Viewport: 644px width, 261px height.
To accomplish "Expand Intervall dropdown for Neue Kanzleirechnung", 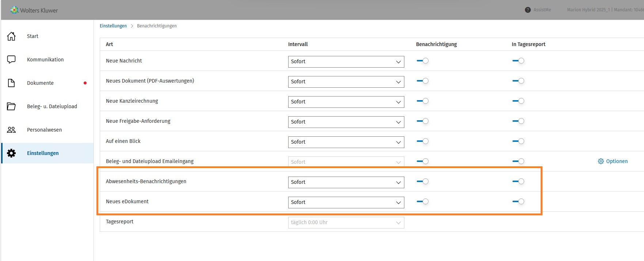I will click(x=346, y=102).
